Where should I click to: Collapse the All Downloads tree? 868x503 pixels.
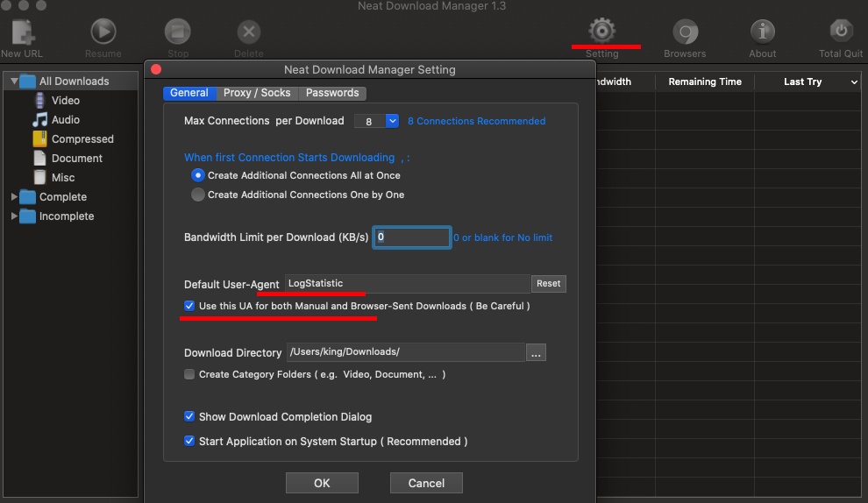click(15, 81)
